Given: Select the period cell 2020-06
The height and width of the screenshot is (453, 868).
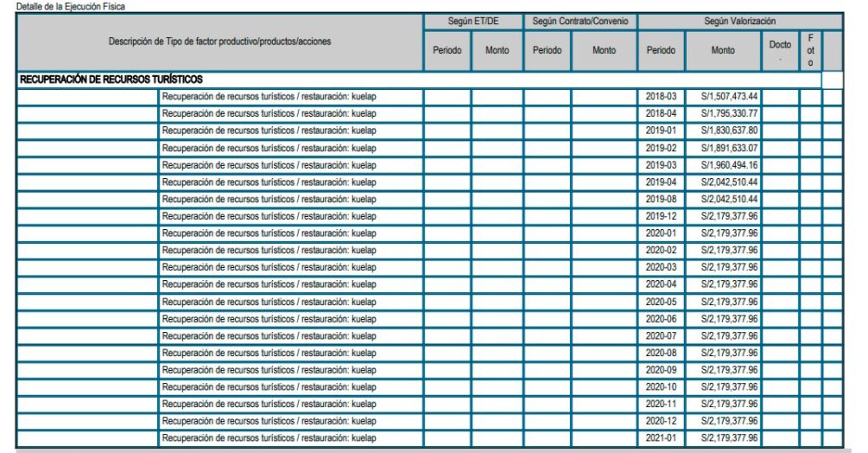Looking at the screenshot, I should [661, 318].
